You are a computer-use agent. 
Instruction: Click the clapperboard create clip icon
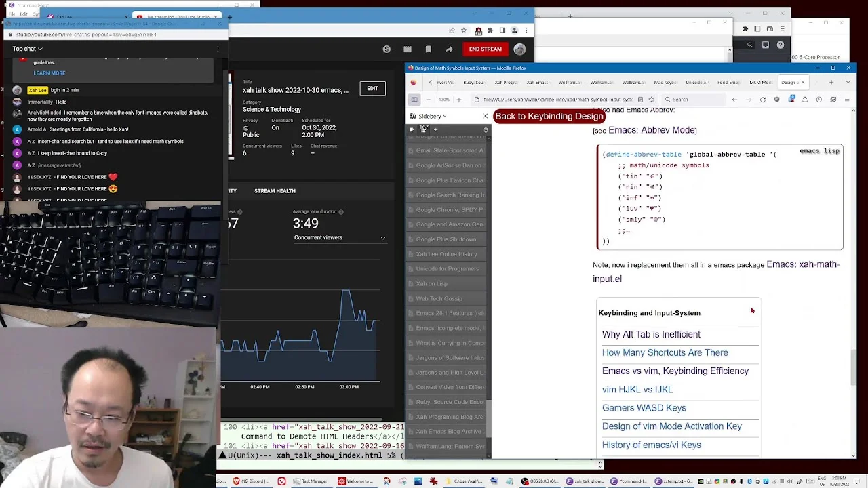(408, 49)
